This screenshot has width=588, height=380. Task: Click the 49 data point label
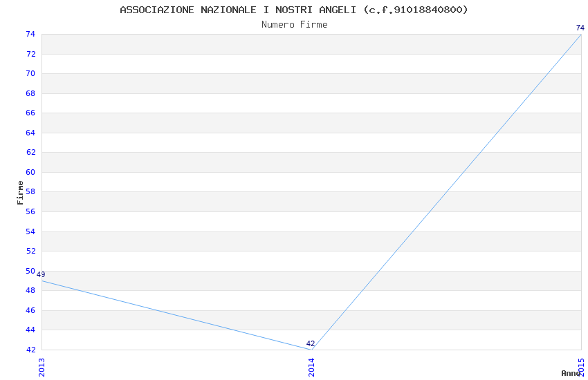(41, 274)
